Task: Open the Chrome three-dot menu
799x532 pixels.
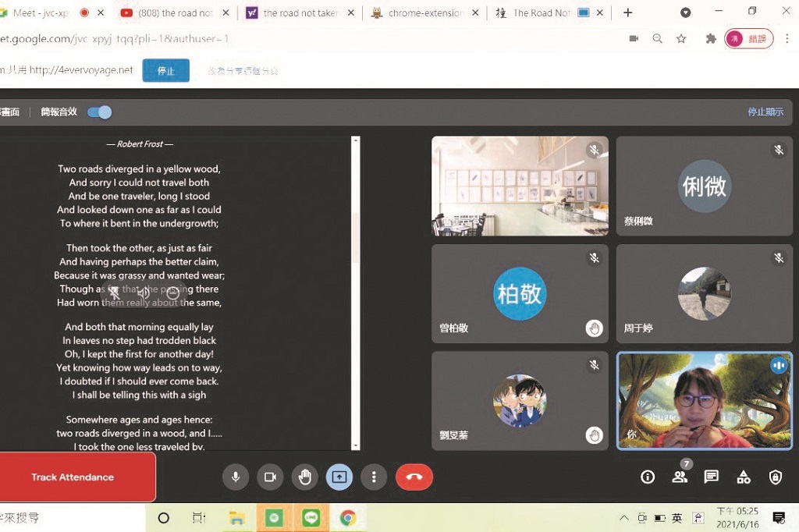Action: tap(787, 39)
